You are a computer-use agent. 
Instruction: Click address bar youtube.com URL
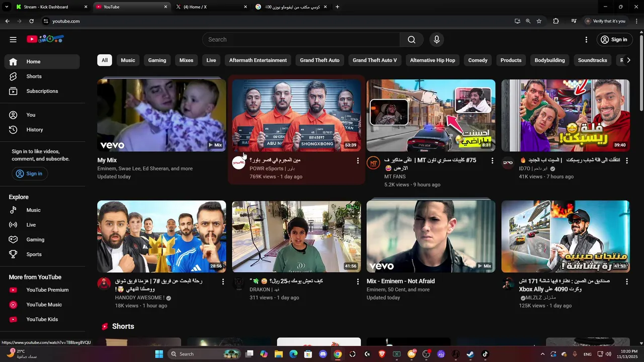66,21
